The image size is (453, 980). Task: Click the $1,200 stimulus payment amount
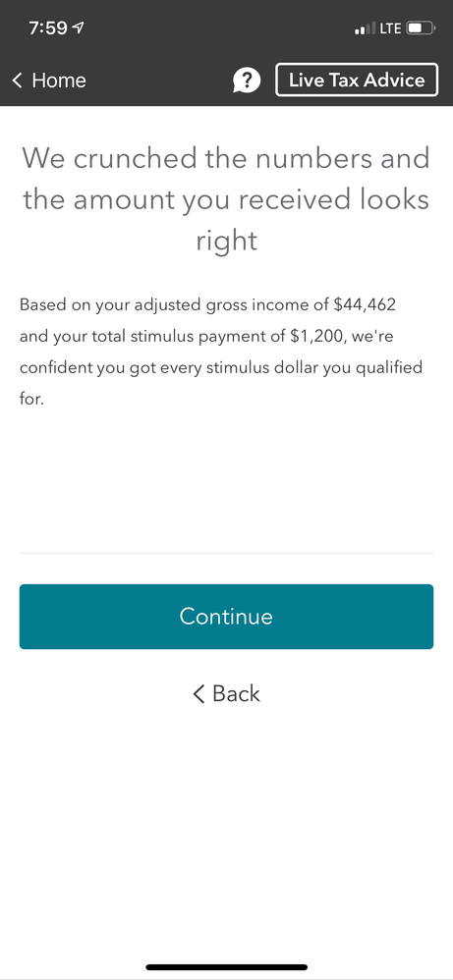[x=318, y=337]
